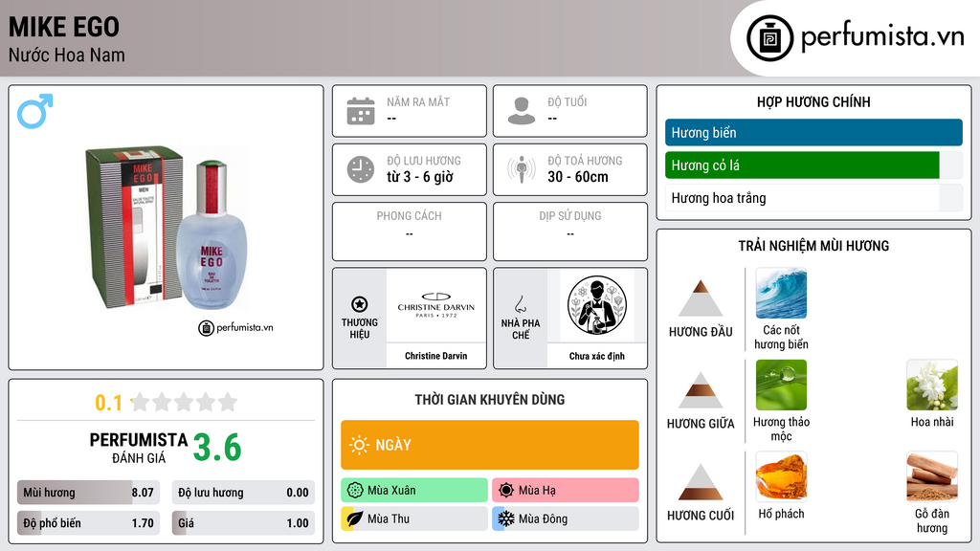
Task: Click the 'từ 3 - 6 giờ' longevity value
Action: point(420,177)
